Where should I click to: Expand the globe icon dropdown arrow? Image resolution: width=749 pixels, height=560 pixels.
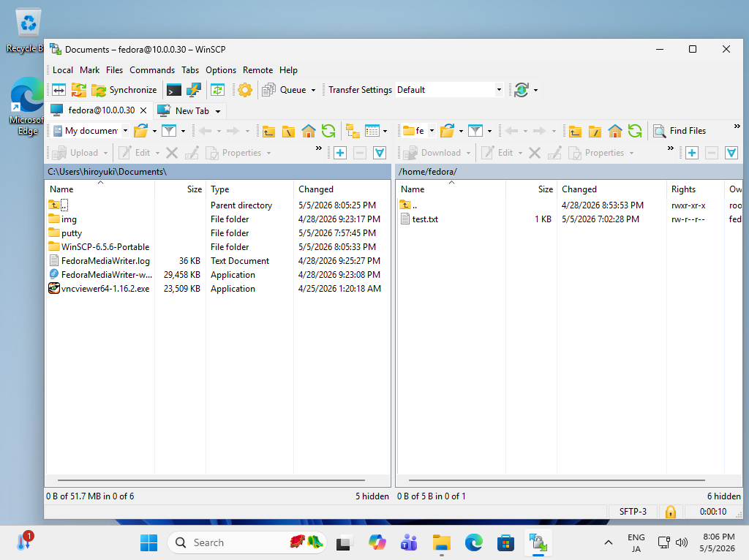point(536,90)
